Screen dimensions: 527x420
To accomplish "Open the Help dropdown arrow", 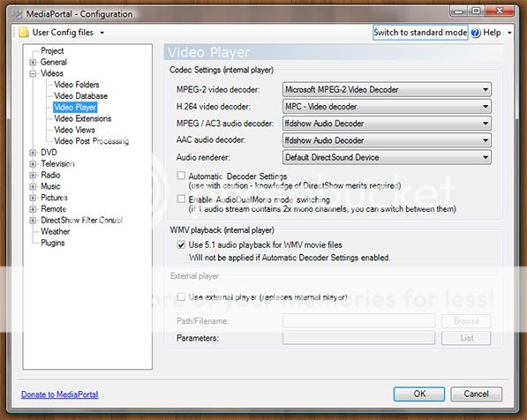I will click(x=509, y=33).
